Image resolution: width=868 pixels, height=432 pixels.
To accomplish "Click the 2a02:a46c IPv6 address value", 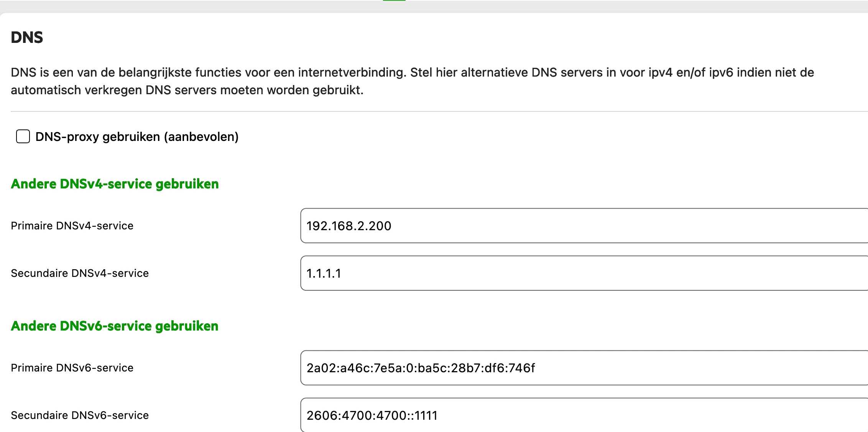I will tap(421, 368).
